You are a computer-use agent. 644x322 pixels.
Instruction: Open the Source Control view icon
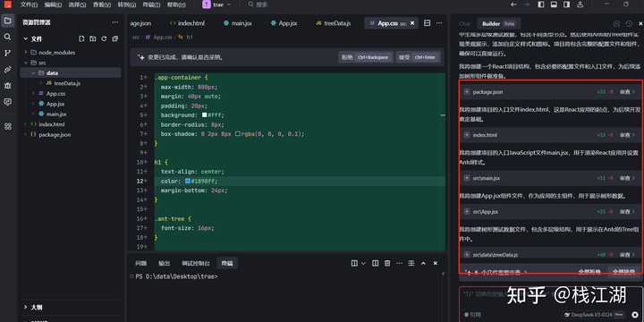click(x=7, y=53)
